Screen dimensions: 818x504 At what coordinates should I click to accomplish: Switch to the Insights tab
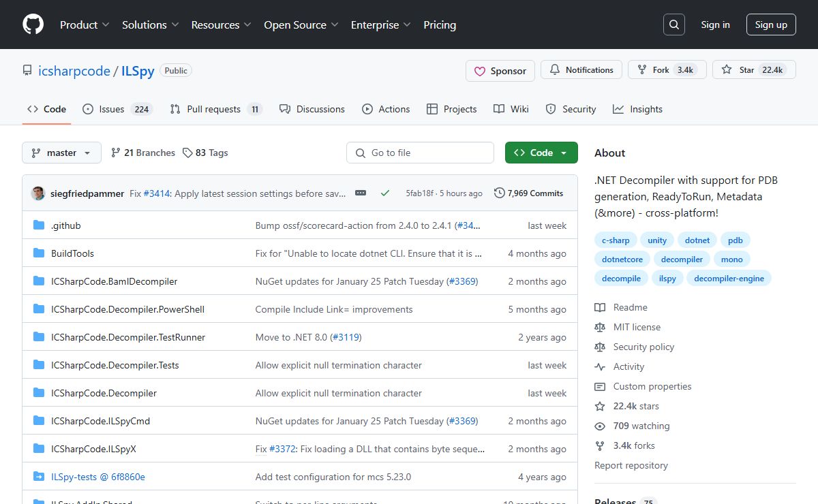point(637,109)
